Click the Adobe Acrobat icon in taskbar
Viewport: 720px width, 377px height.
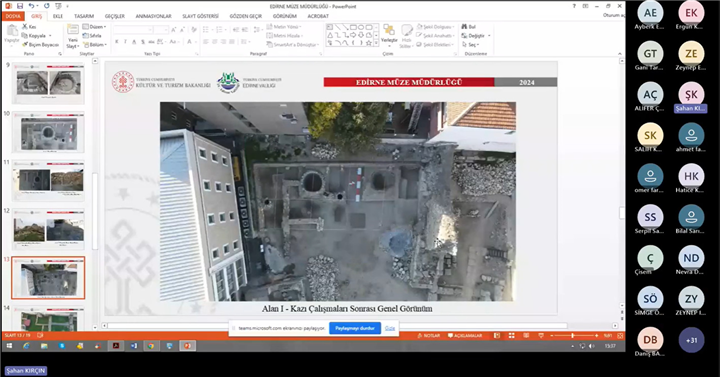(x=116, y=346)
